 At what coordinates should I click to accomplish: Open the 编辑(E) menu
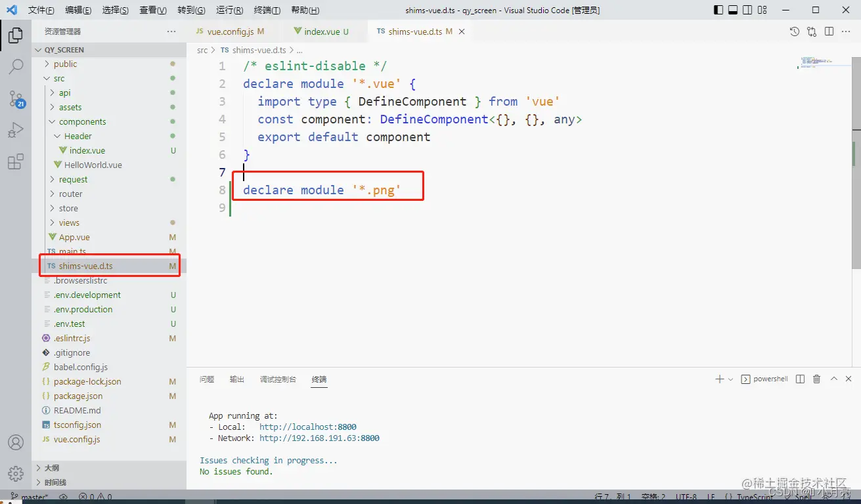point(79,10)
